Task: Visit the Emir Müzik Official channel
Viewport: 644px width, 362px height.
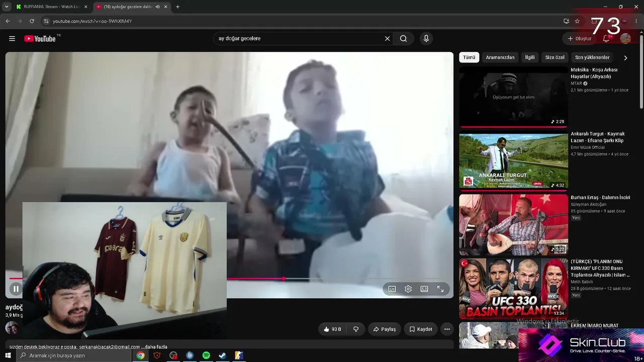Action: (x=588, y=147)
